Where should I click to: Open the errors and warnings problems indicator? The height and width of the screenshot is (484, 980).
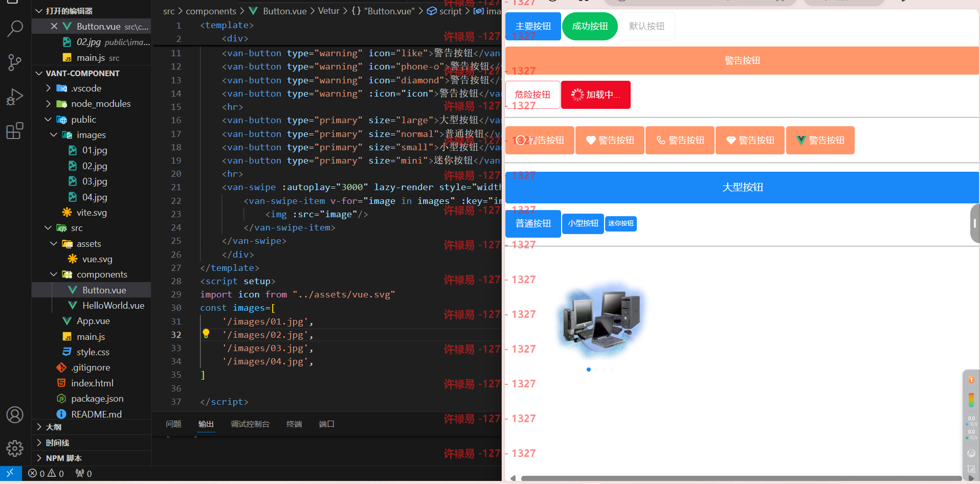pos(46,473)
